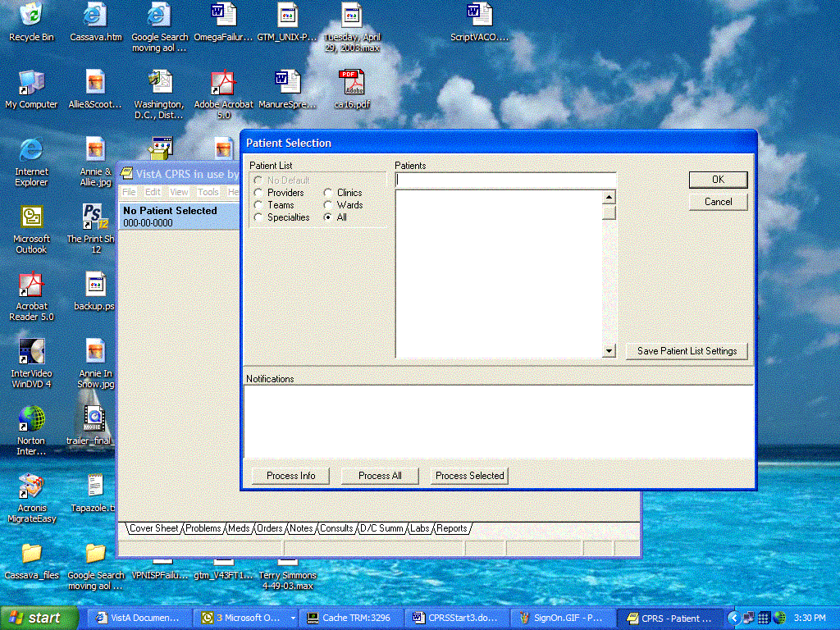Click the Process Info button

[x=290, y=476]
